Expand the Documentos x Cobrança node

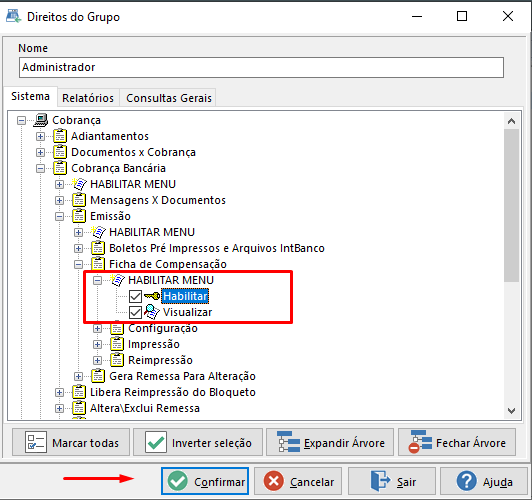tap(40, 152)
